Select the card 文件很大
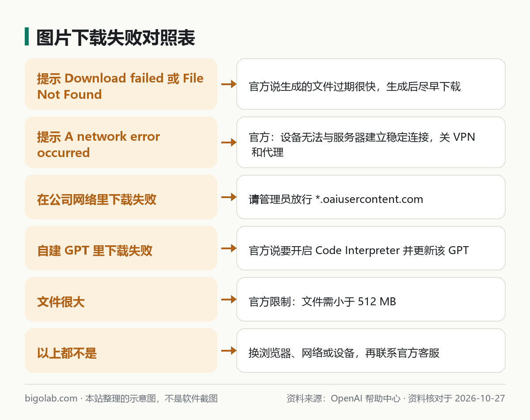Screen dimensions: 530x420 click(x=121, y=299)
